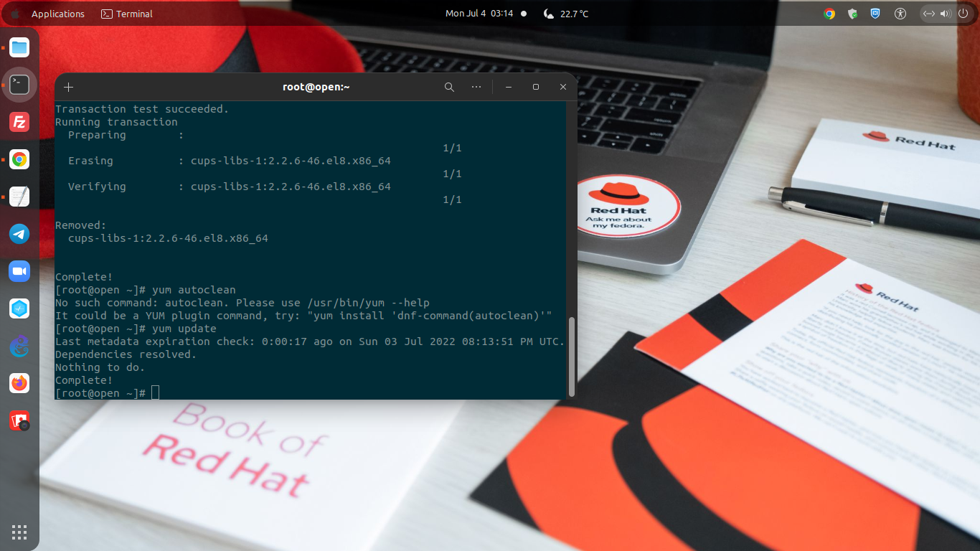Open search in the terminal window
980x551 pixels.
point(449,87)
